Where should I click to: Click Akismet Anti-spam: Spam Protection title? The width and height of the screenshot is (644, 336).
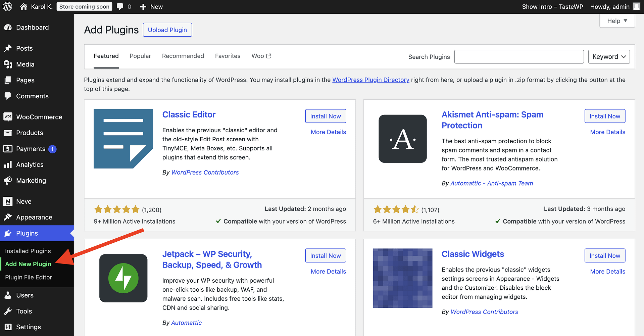(x=492, y=120)
